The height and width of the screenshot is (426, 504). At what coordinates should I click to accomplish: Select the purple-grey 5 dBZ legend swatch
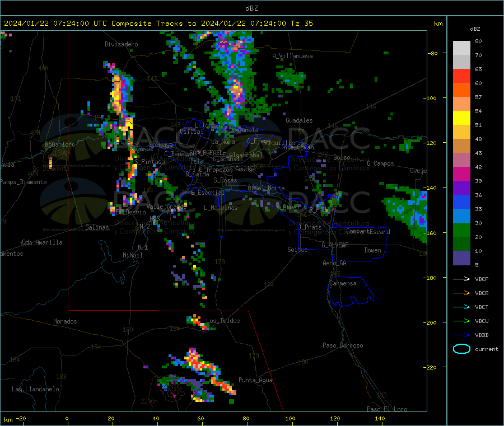pyautogui.click(x=461, y=258)
